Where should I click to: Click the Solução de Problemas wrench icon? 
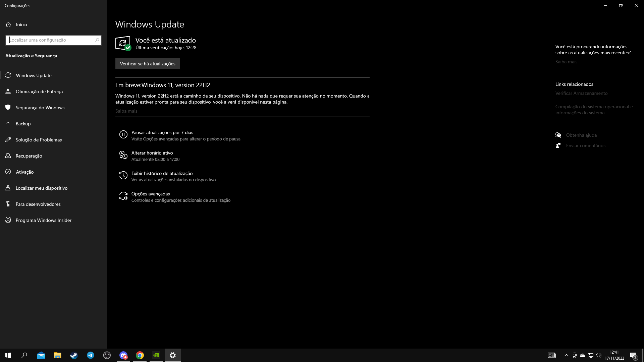[8, 140]
